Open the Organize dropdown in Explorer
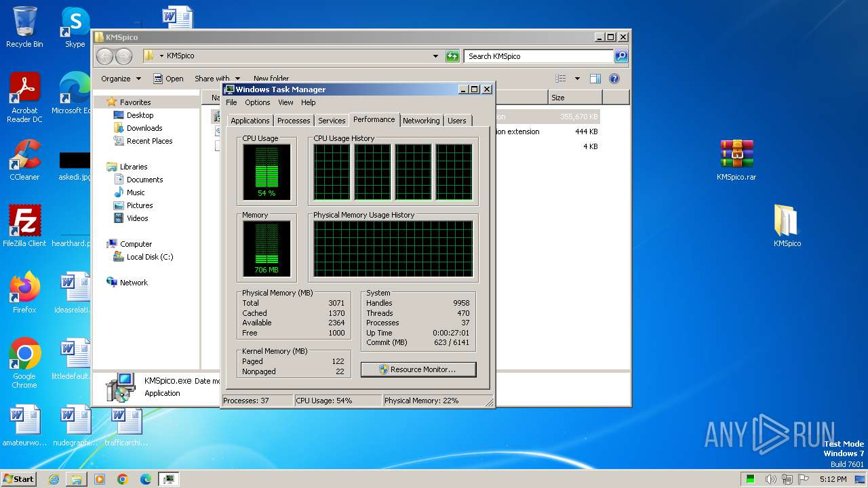This screenshot has width=868, height=488. click(121, 79)
